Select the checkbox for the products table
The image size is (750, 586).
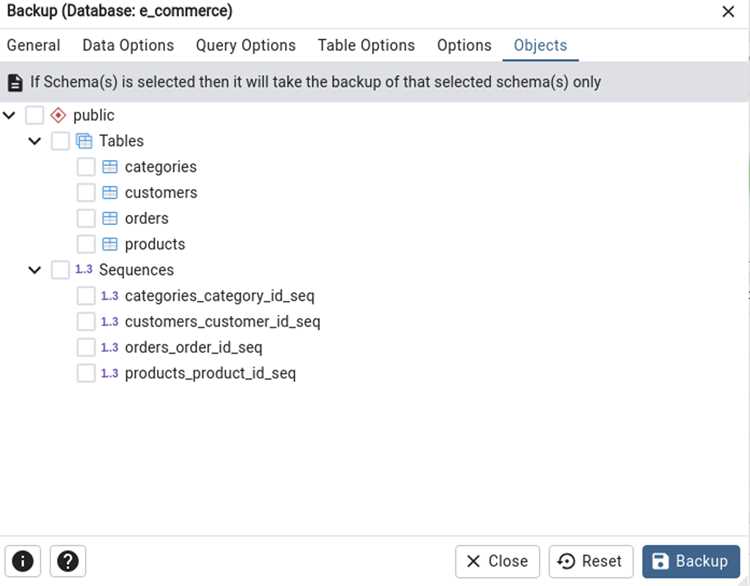pos(86,244)
